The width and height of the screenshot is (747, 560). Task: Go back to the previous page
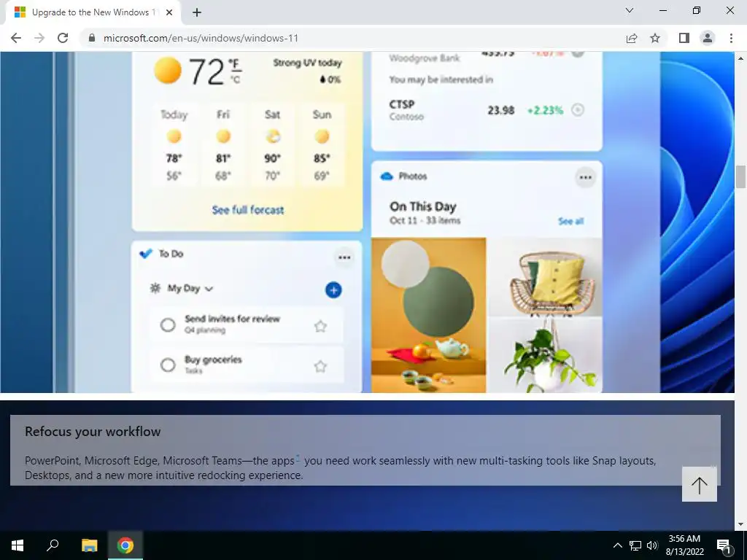click(x=16, y=38)
